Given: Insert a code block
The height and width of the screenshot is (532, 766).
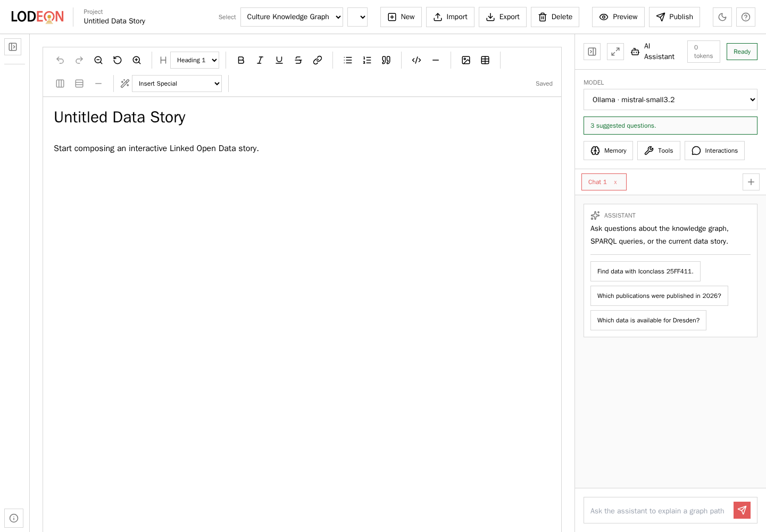Looking at the screenshot, I should 417,60.
